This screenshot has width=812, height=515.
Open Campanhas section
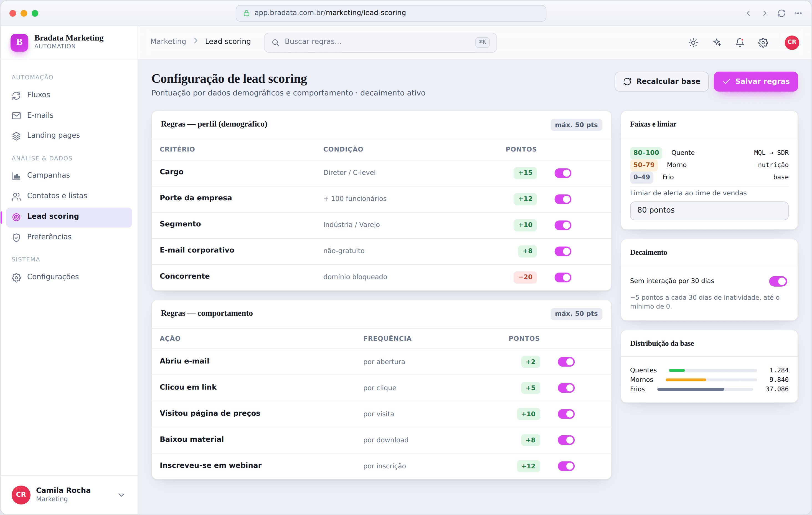click(x=69, y=176)
